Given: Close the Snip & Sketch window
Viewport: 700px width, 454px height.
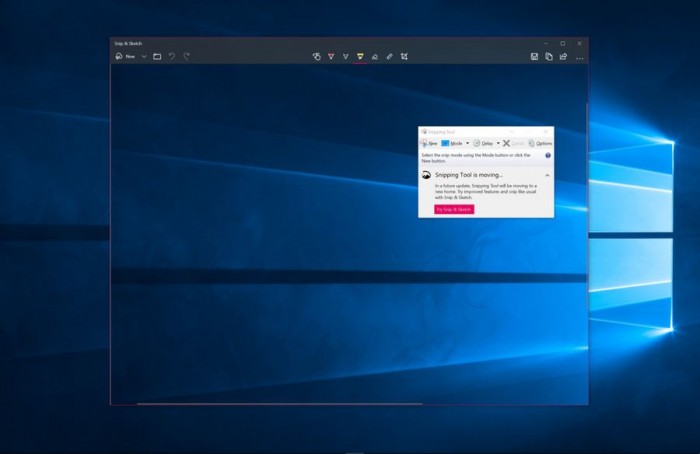Looking at the screenshot, I should [579, 43].
